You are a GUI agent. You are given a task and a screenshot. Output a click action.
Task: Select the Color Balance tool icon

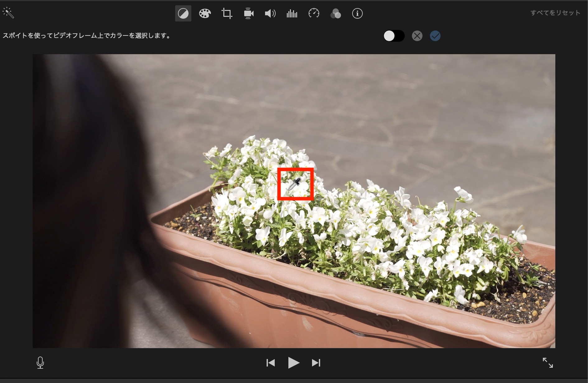(183, 13)
